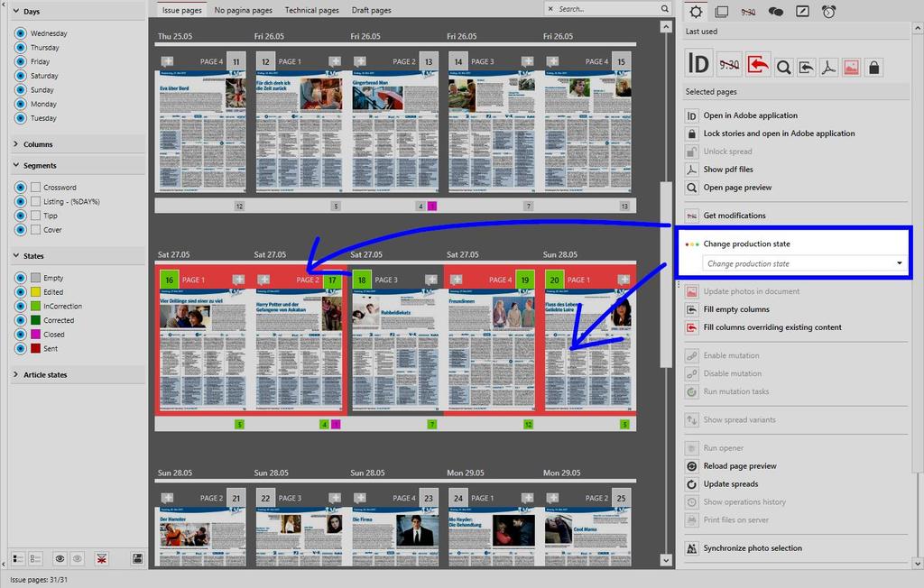Viewport: 924px width, 588px height.
Task: Click page grid scrollbar down arrow
Action: [x=666, y=560]
